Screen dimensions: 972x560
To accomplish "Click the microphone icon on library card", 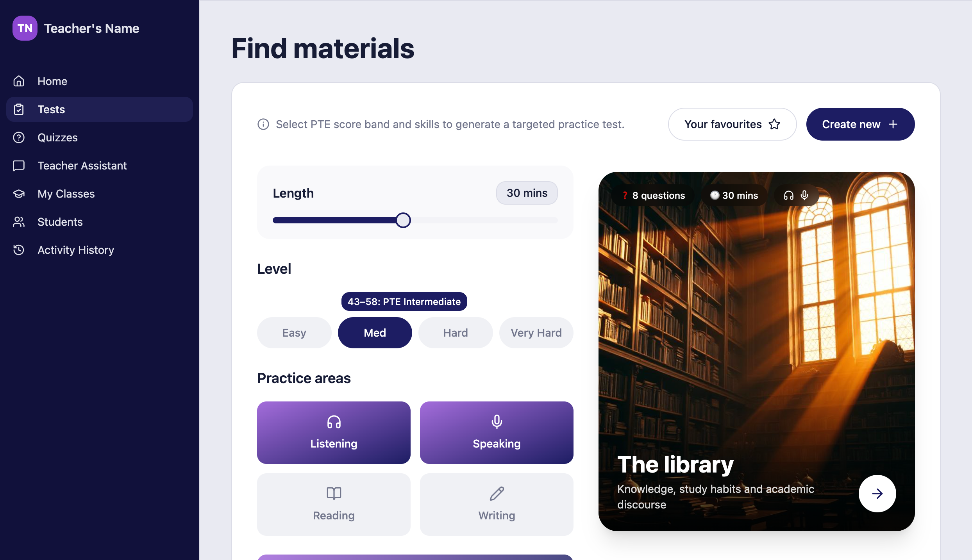I will (x=804, y=195).
